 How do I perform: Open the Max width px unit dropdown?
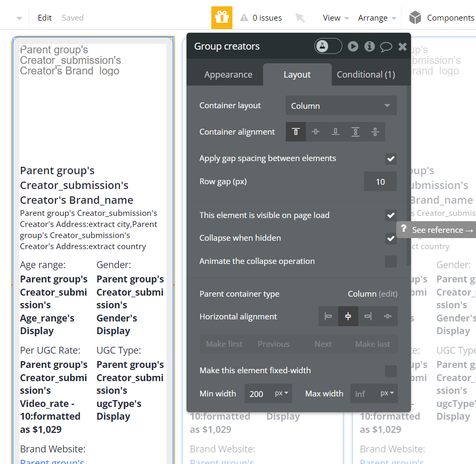point(387,393)
